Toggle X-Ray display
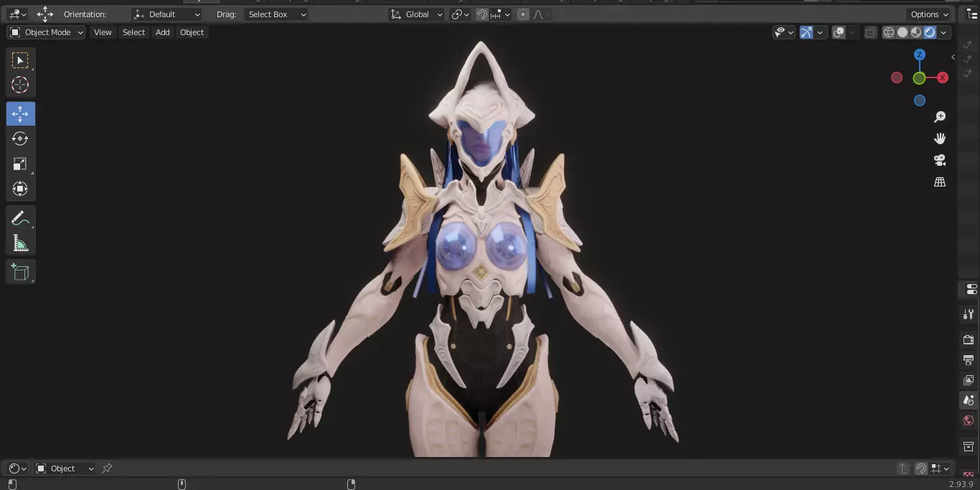 870,32
